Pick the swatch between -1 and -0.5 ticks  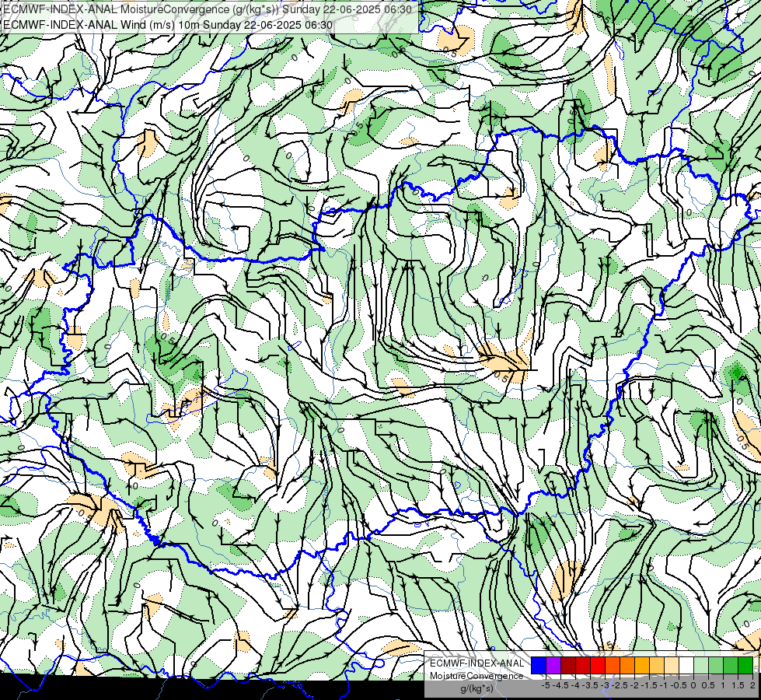click(x=672, y=665)
